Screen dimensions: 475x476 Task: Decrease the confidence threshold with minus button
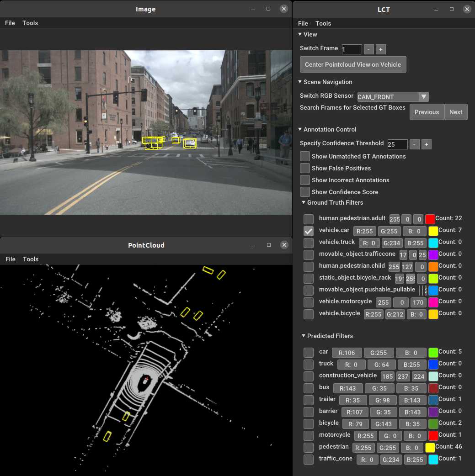click(414, 144)
